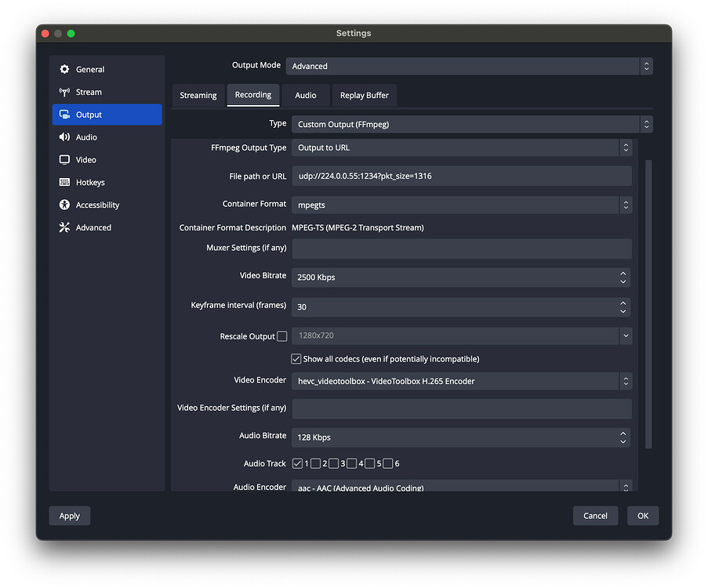
Task: Open the Output Mode dropdown
Action: click(x=470, y=66)
